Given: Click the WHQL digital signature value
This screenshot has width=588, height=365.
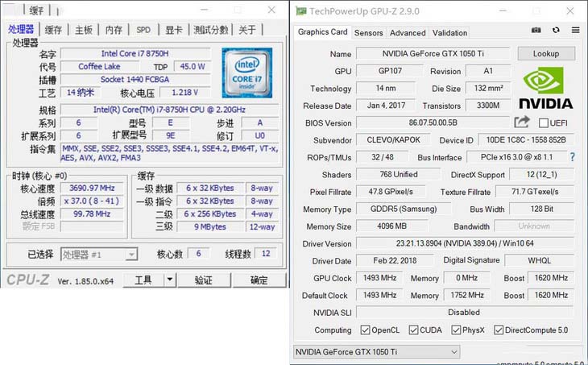Looking at the screenshot, I should 539,261.
